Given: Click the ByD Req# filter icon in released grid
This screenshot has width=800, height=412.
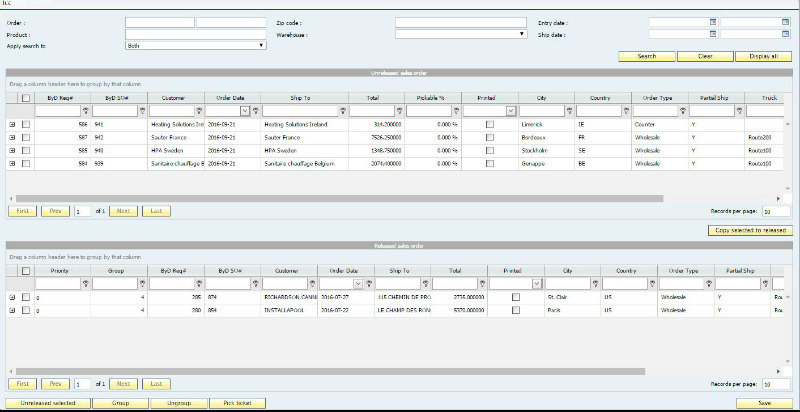Looking at the screenshot, I should pos(199,284).
